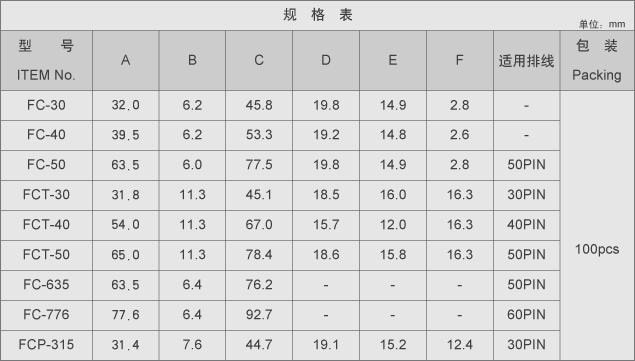Select value 92.7 in column C

(x=259, y=315)
